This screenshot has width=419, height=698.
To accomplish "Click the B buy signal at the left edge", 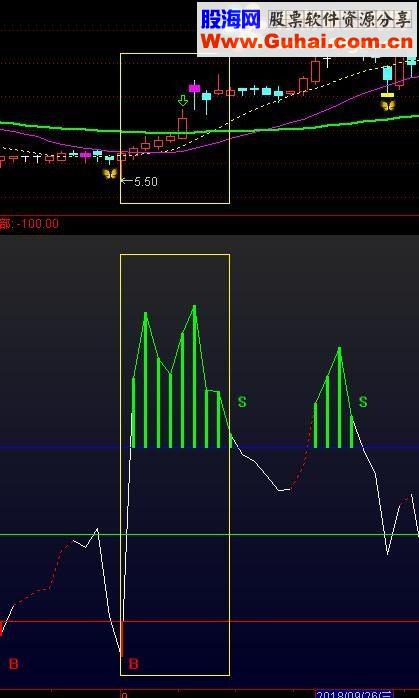I will pyautogui.click(x=13, y=664).
